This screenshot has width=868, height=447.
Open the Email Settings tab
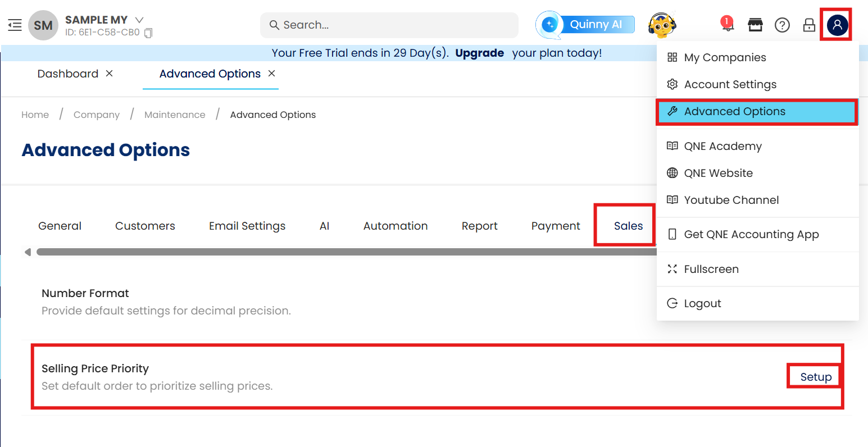point(247,226)
